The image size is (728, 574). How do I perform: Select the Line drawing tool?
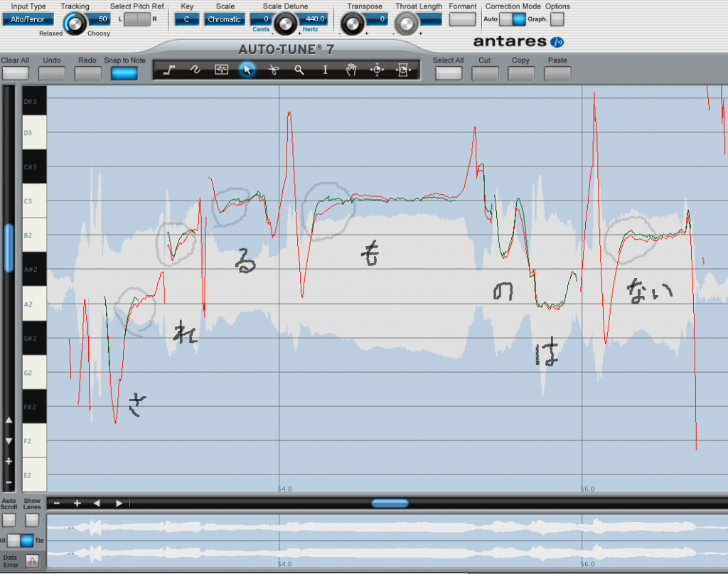coord(169,70)
